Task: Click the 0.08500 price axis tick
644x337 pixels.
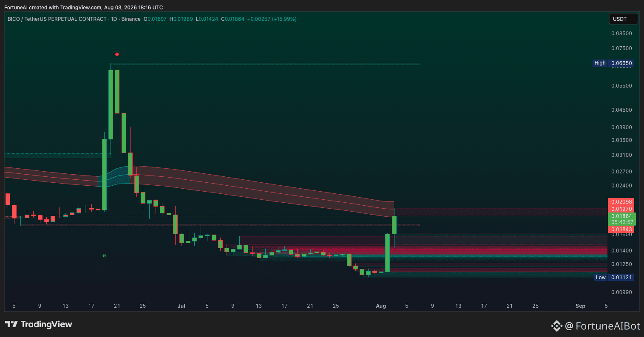Action: coord(621,34)
